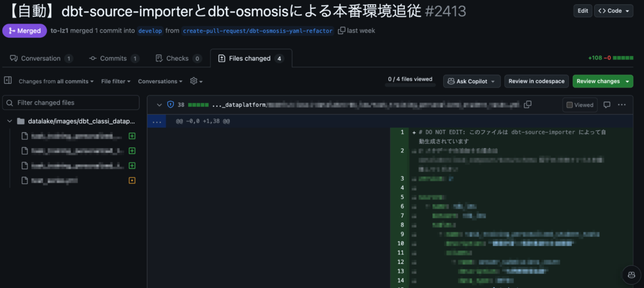Click Review in codespace button
Image resolution: width=644 pixels, height=288 pixels.
coord(537,81)
